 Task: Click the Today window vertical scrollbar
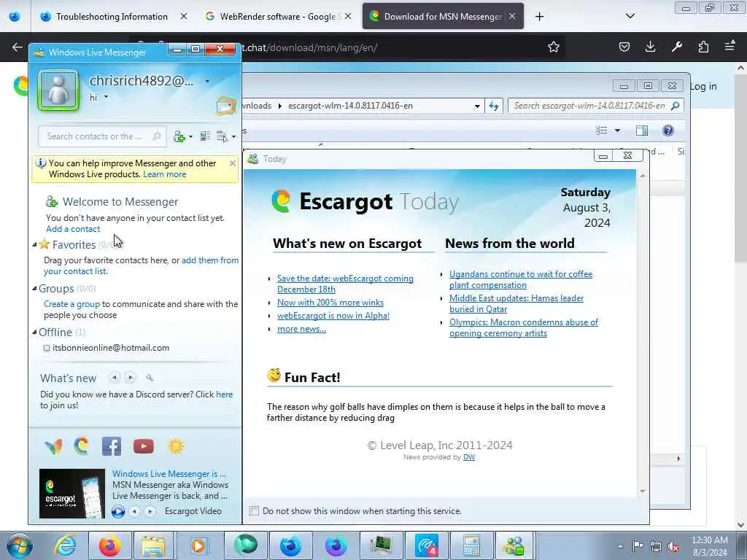(642, 333)
